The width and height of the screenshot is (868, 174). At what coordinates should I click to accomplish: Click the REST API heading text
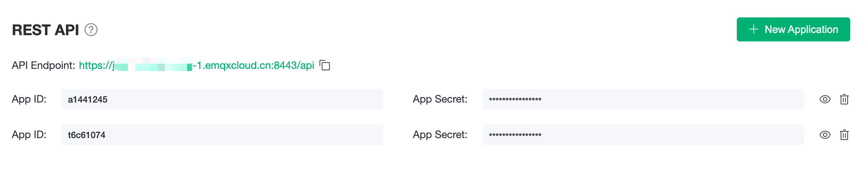click(x=45, y=30)
